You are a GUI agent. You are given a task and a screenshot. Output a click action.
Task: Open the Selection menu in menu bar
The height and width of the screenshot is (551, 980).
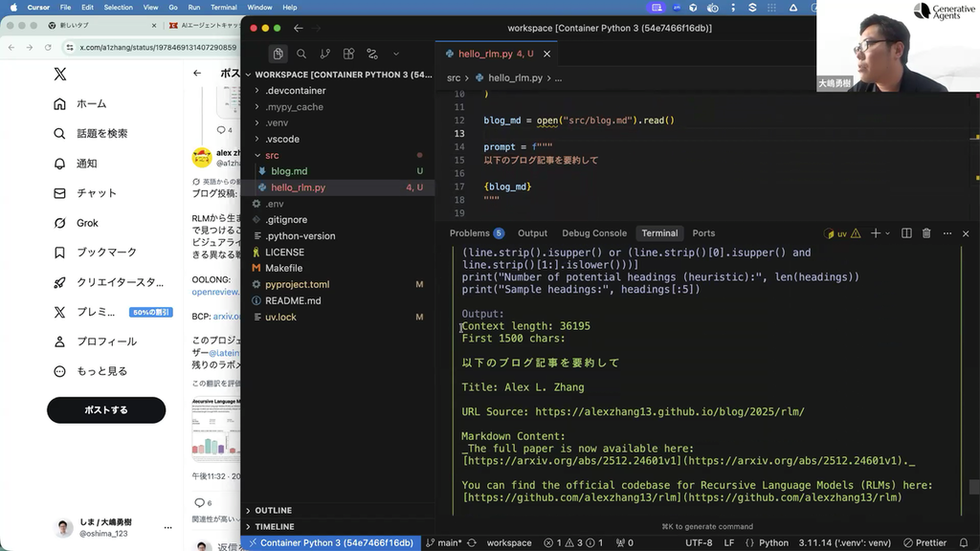[x=118, y=8]
